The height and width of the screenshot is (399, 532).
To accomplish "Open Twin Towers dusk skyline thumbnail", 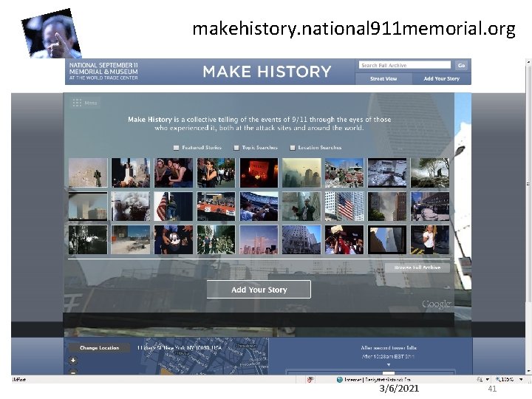I will click(259, 239).
